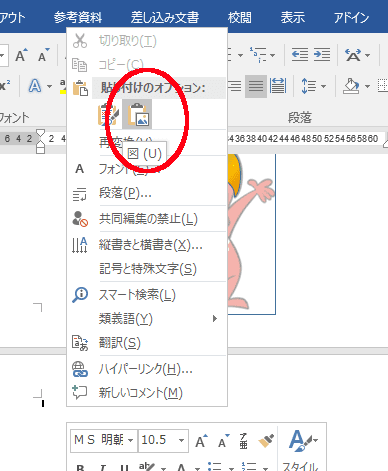
Task: Apply distributed alignment (均等割り付け) icon
Action: 278,86
